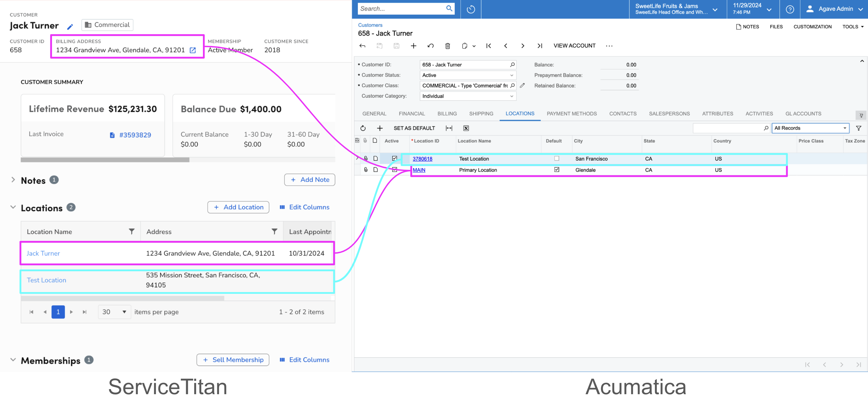This screenshot has width=868, height=407.
Task: Click the Add Note button
Action: pyautogui.click(x=310, y=180)
